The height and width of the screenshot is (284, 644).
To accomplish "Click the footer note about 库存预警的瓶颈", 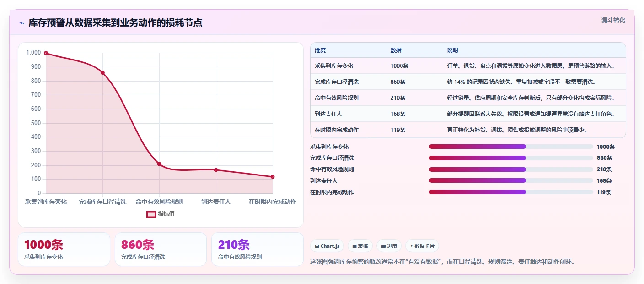I will [x=442, y=262].
